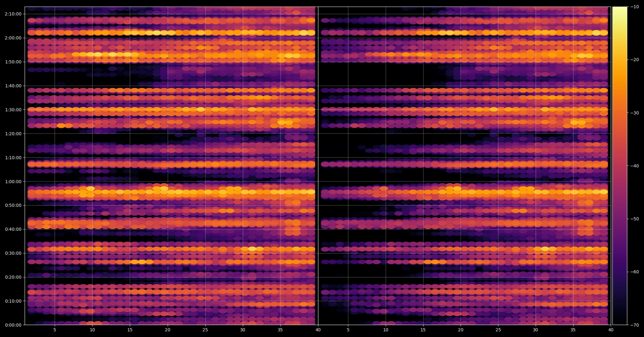Click x-axis label 25 under the left heatmap
644x337 pixels.
tap(205, 330)
